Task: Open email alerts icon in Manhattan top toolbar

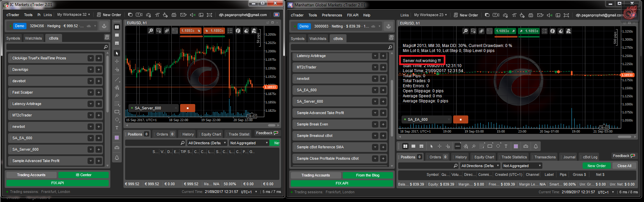Action: click(x=540, y=15)
